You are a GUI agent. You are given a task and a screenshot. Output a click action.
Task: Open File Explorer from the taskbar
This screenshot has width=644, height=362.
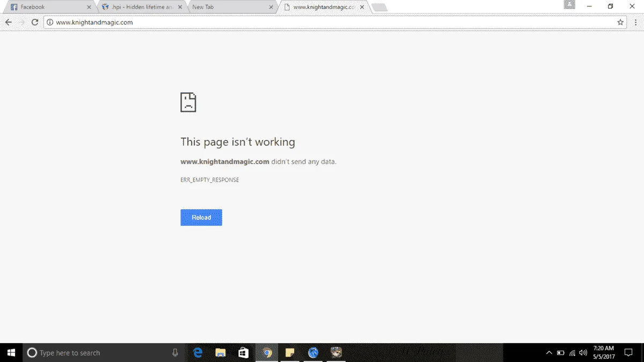[x=221, y=352]
